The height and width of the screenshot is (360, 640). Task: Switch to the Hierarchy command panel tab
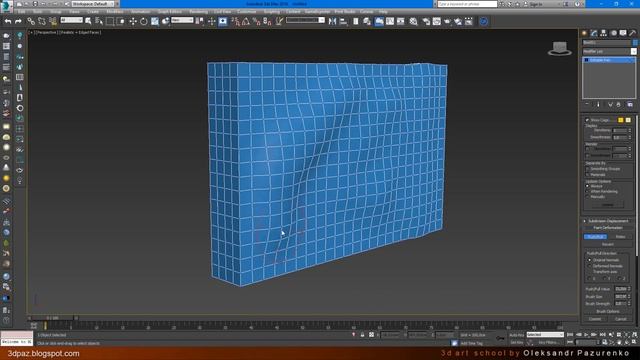click(x=604, y=33)
